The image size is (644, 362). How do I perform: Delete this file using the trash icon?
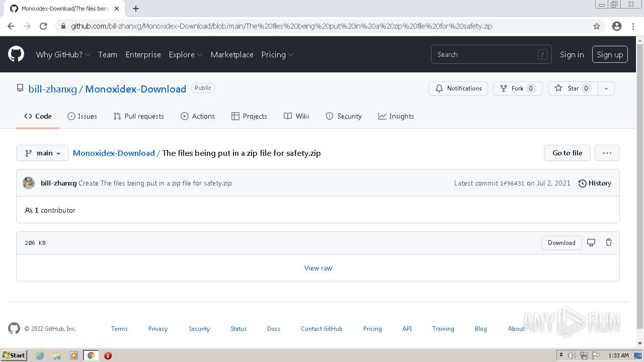609,242
